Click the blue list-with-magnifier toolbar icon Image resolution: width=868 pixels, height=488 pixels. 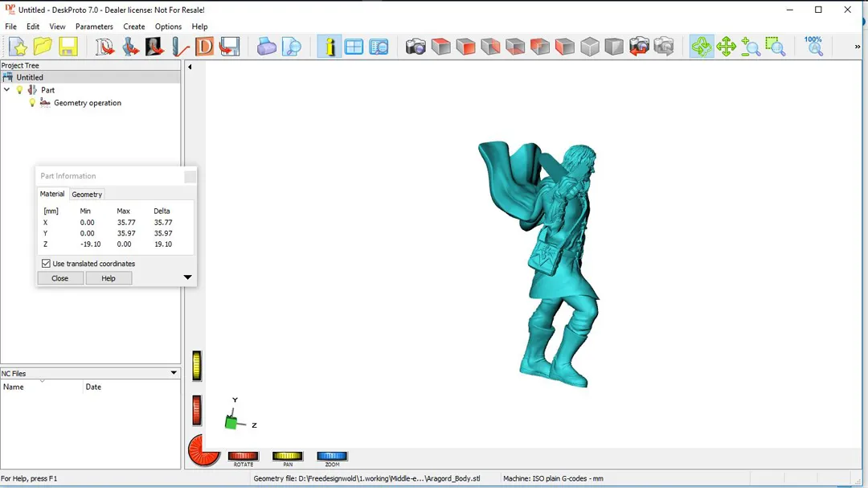pos(379,47)
